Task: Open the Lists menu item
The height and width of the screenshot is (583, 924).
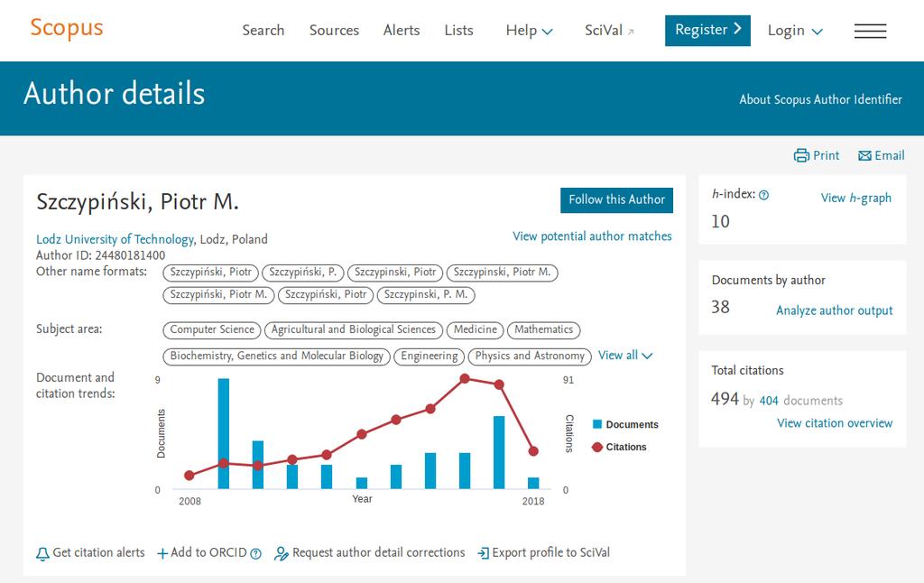Action: point(458,30)
